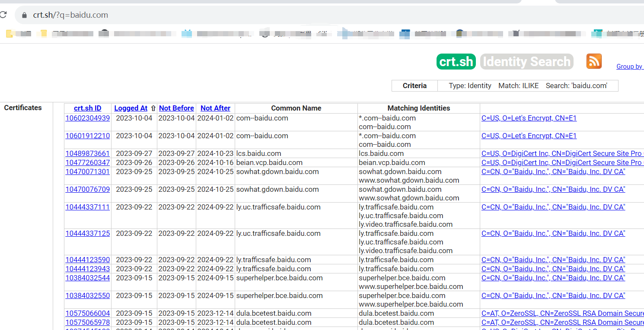Screen dimensions: 644x330
Task: Select Common Name dula.bcetest.baidu.com in row 10575066004
Action: click(274, 313)
